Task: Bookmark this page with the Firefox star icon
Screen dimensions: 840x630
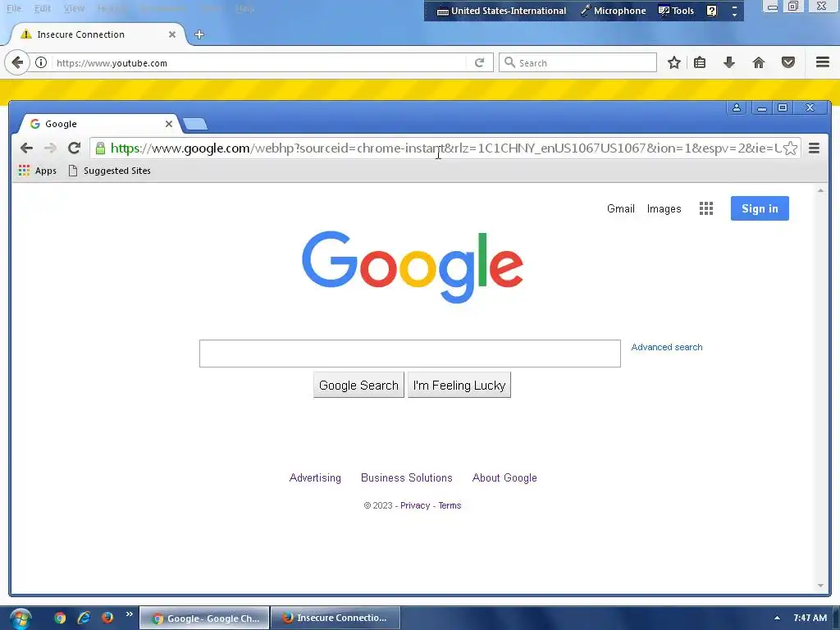Action: point(674,62)
